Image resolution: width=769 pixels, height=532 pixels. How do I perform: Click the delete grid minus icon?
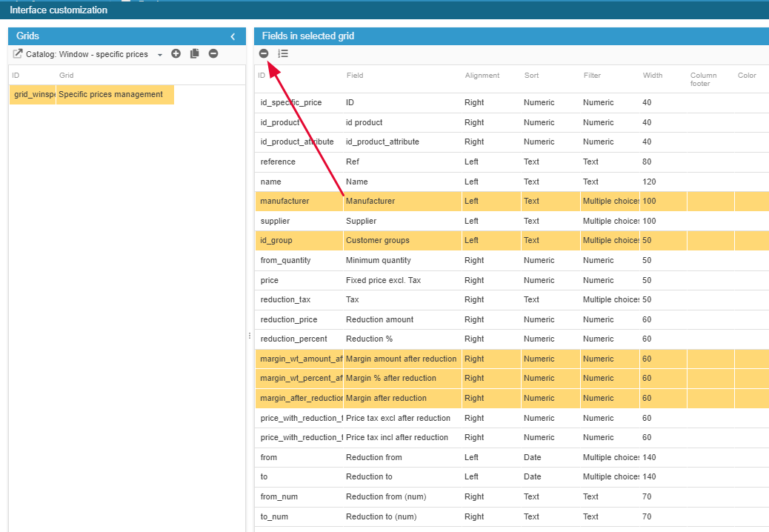point(213,54)
